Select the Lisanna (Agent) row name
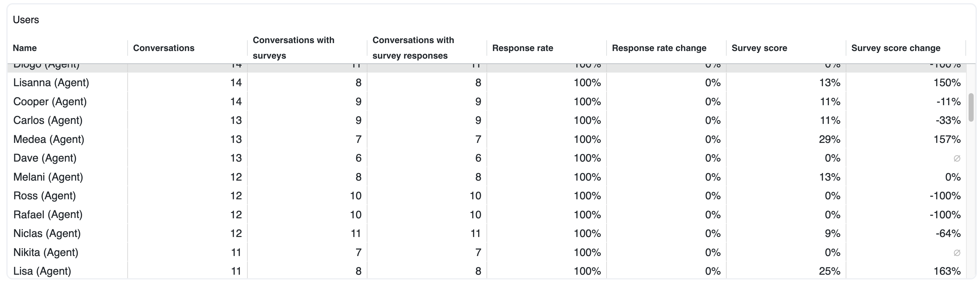Screen dimensions: 980x282 click(x=51, y=83)
